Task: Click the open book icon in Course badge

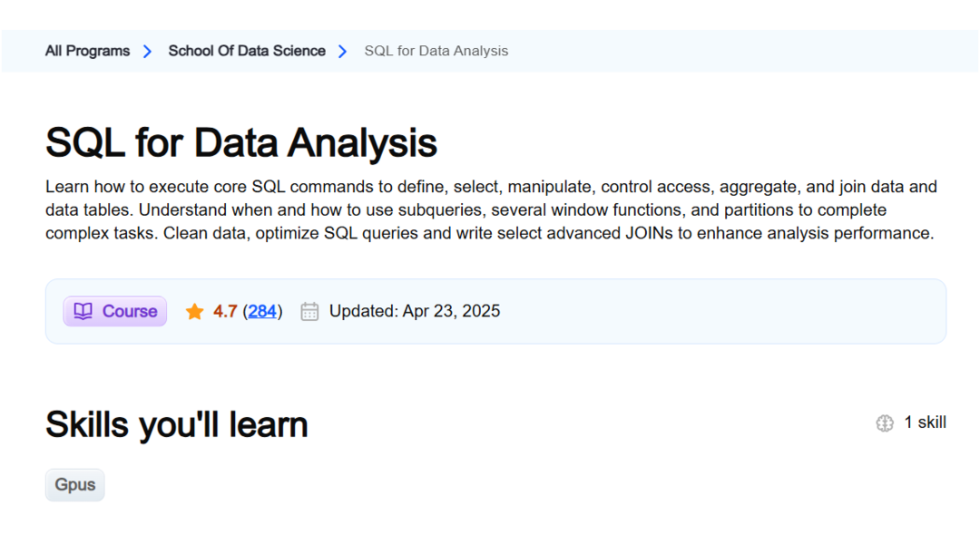Action: (x=83, y=311)
